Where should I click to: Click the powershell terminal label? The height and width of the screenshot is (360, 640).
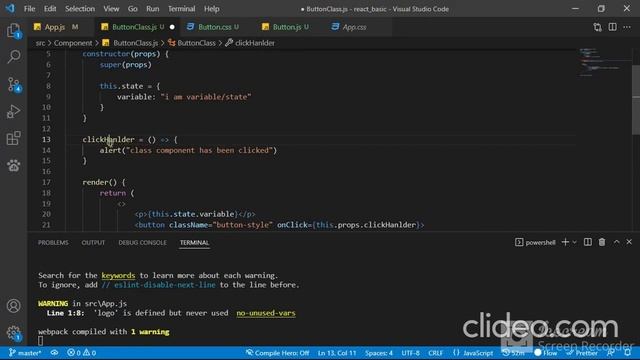click(x=535, y=242)
